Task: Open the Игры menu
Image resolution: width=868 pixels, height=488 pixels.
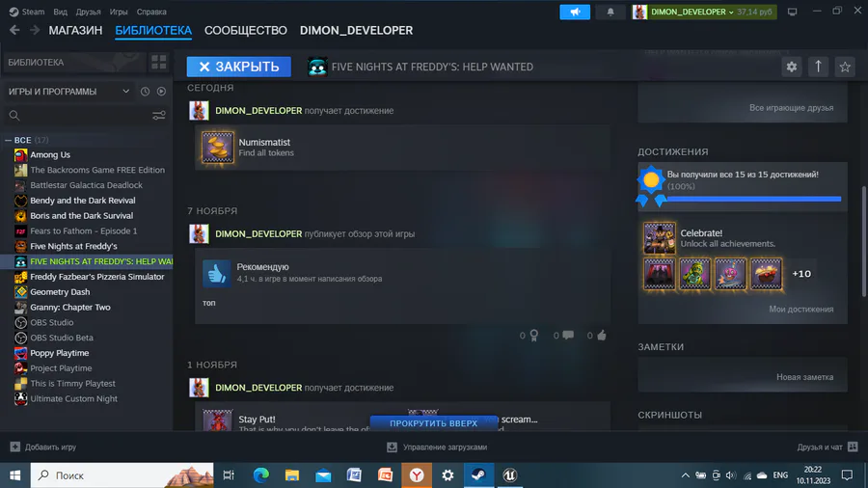Action: coord(118,12)
